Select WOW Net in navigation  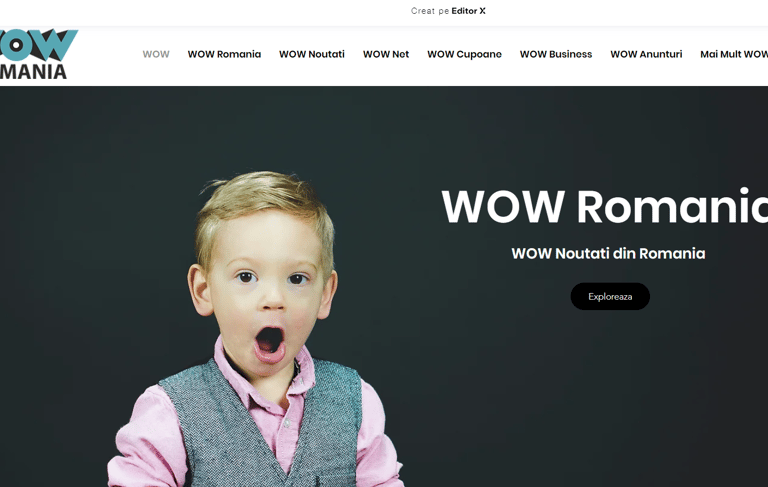386,54
